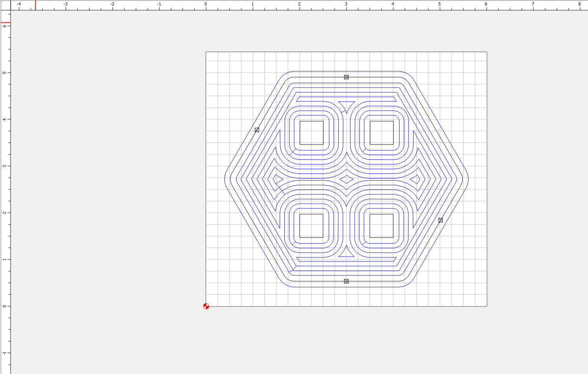The width and height of the screenshot is (588, 374).
Task: Click the ruler corner box where both rulers meet
Action: [5, 5]
